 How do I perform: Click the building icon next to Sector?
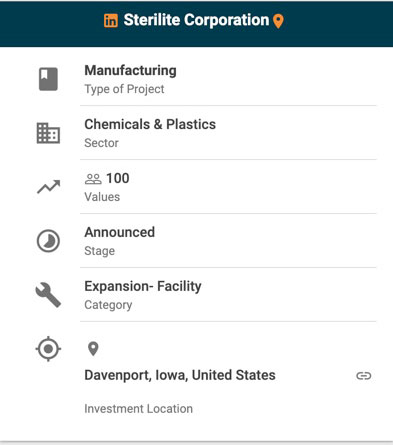pos(48,133)
